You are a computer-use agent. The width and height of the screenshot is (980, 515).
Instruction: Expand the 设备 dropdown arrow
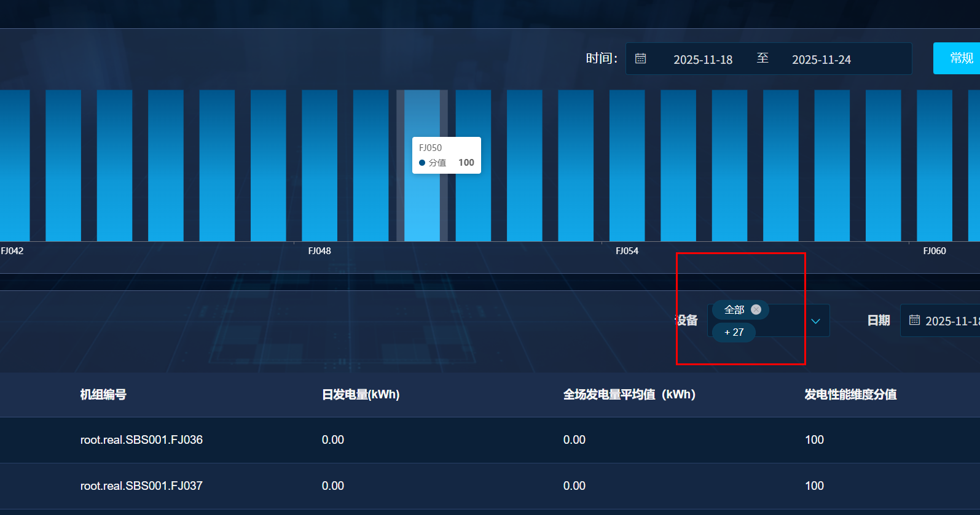pyautogui.click(x=815, y=321)
